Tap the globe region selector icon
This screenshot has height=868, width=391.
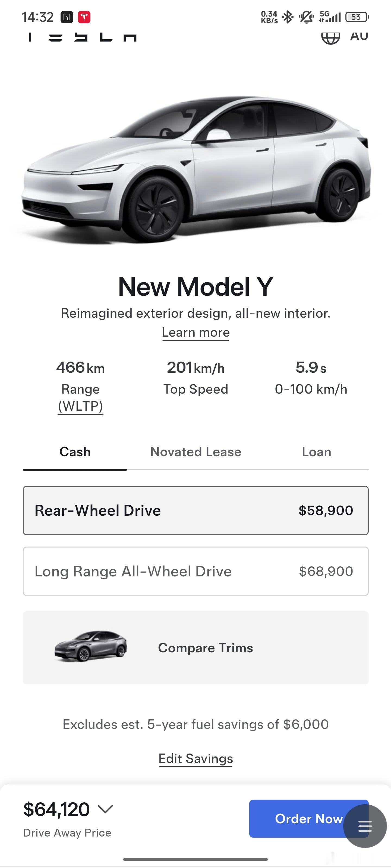[330, 38]
